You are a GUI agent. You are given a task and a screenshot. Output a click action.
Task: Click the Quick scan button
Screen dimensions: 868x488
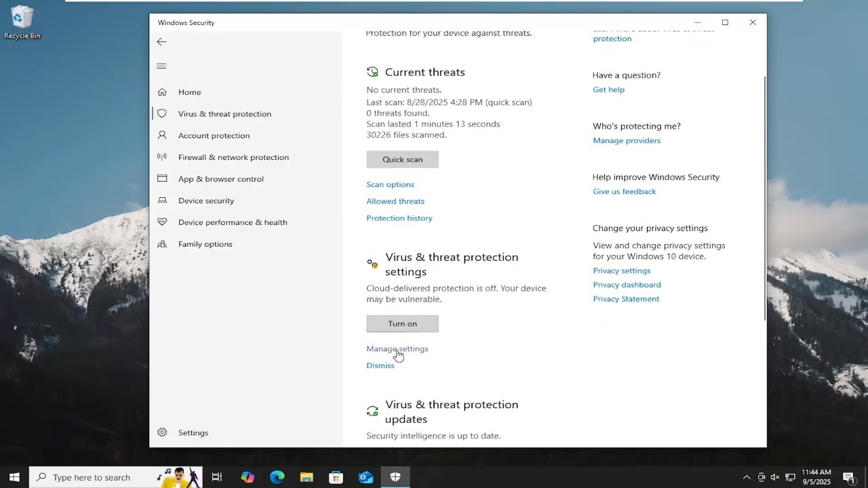403,159
